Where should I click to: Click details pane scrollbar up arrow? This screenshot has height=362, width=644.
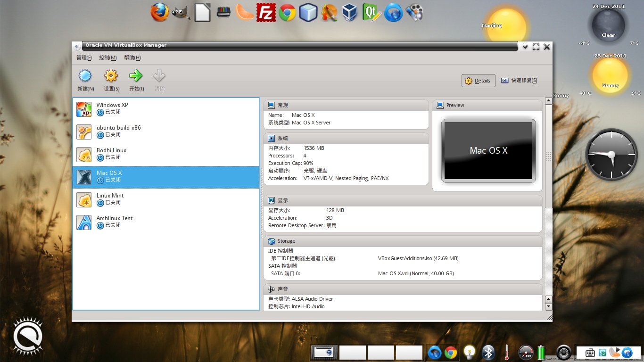548,100
